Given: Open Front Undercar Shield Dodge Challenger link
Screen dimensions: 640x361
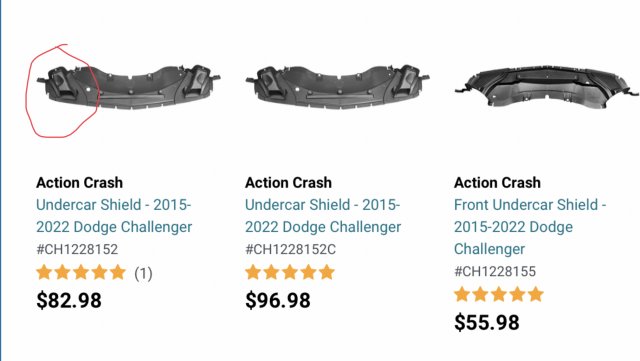Looking at the screenshot, I should [x=530, y=227].
